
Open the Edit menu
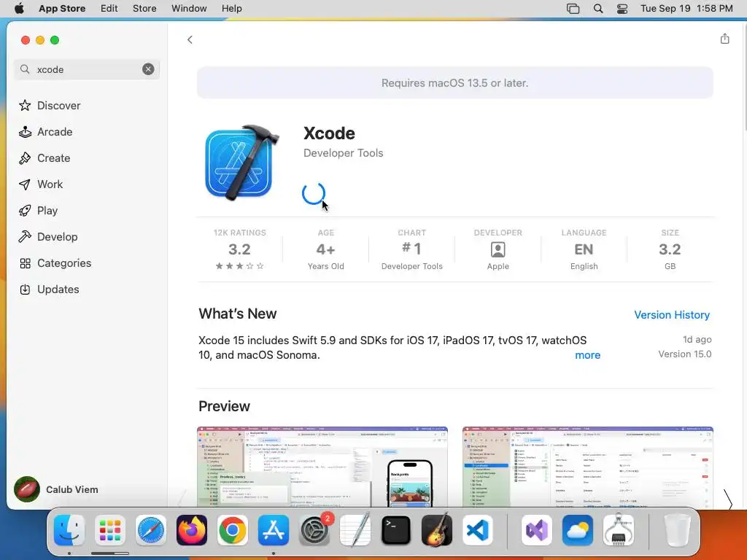point(109,9)
